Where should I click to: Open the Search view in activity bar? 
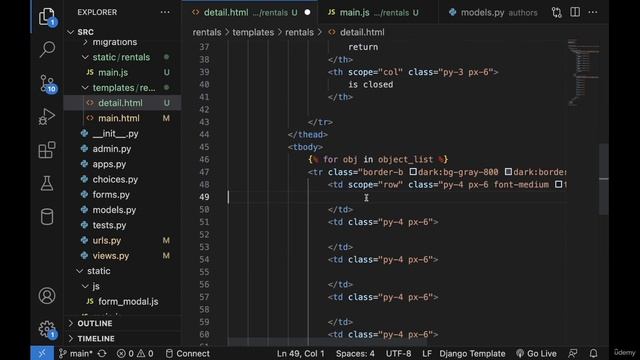[x=47, y=50]
